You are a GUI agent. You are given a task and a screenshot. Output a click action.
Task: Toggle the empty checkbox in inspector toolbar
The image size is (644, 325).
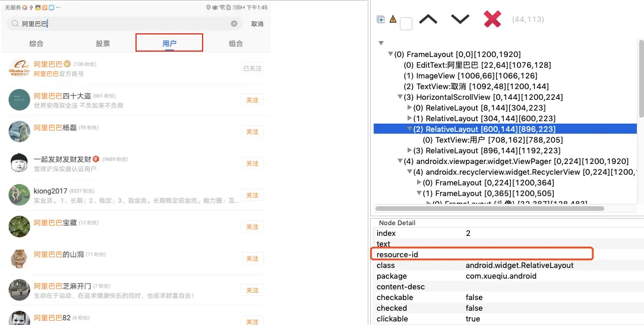point(406,24)
